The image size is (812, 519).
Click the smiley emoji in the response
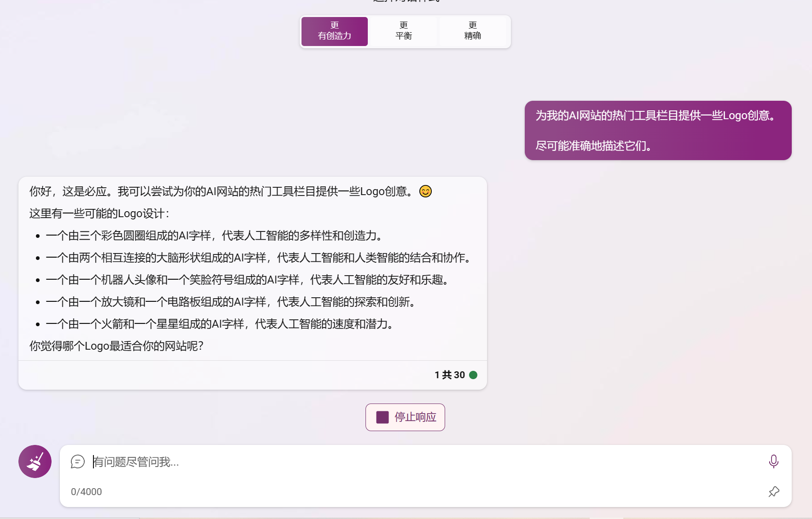[x=425, y=191]
